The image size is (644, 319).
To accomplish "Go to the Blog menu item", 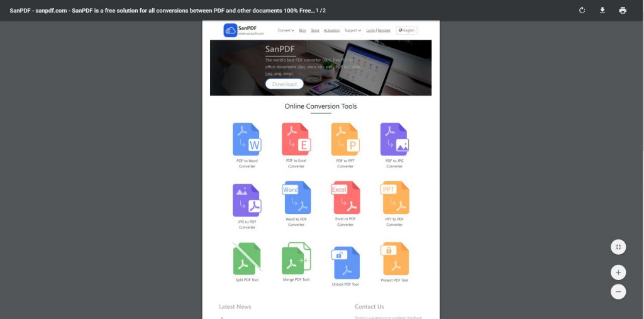I will point(303,30).
